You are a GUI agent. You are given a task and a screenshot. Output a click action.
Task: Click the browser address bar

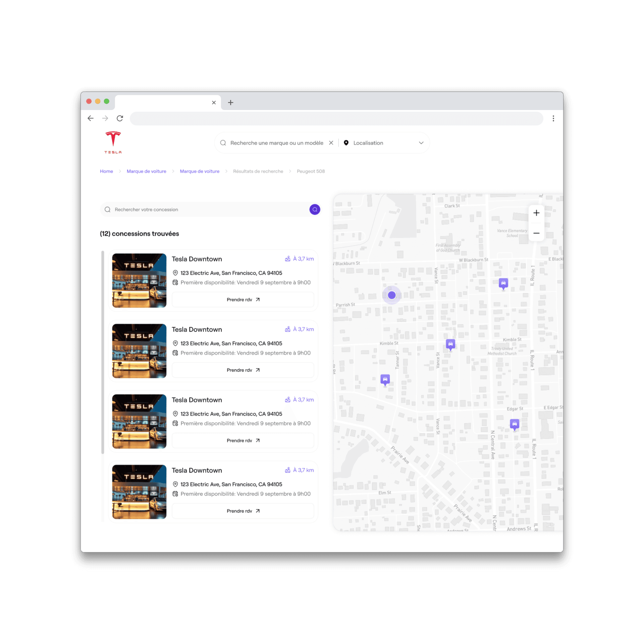[336, 118]
